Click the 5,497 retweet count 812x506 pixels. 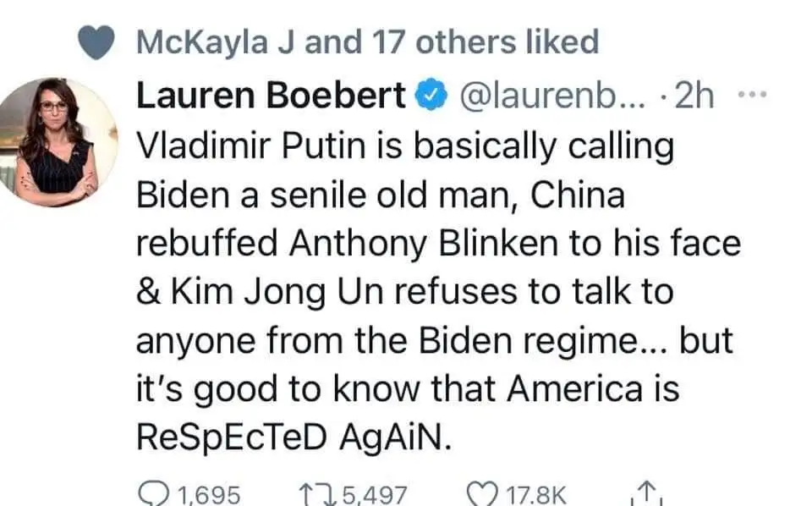[374, 493]
